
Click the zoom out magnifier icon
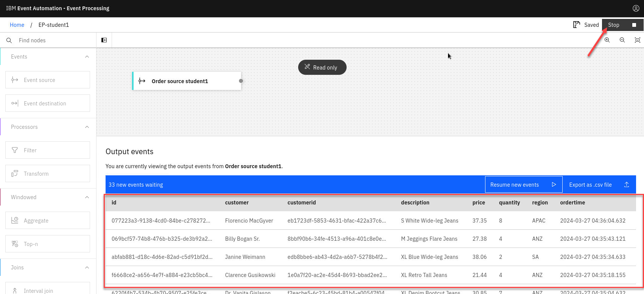pyautogui.click(x=622, y=40)
